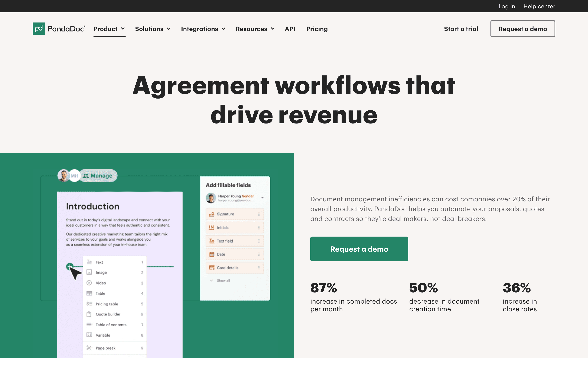This screenshot has height=368, width=588.
Task: Select the Initials field icon
Action: (x=211, y=227)
